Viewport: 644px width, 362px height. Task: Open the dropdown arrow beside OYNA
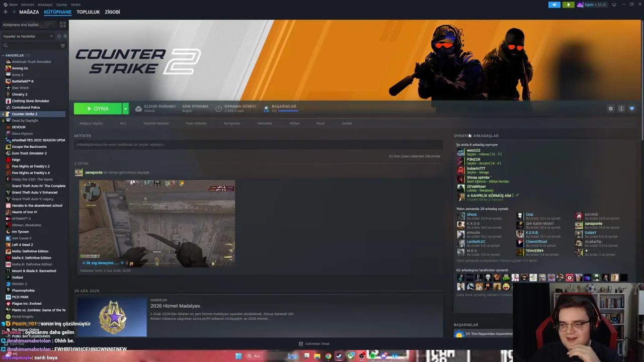[x=126, y=109]
